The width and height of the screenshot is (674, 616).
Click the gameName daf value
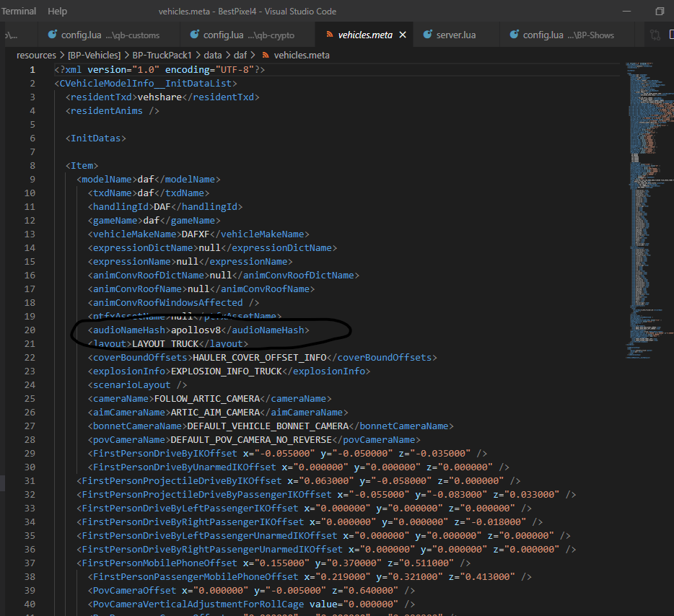[152, 221]
